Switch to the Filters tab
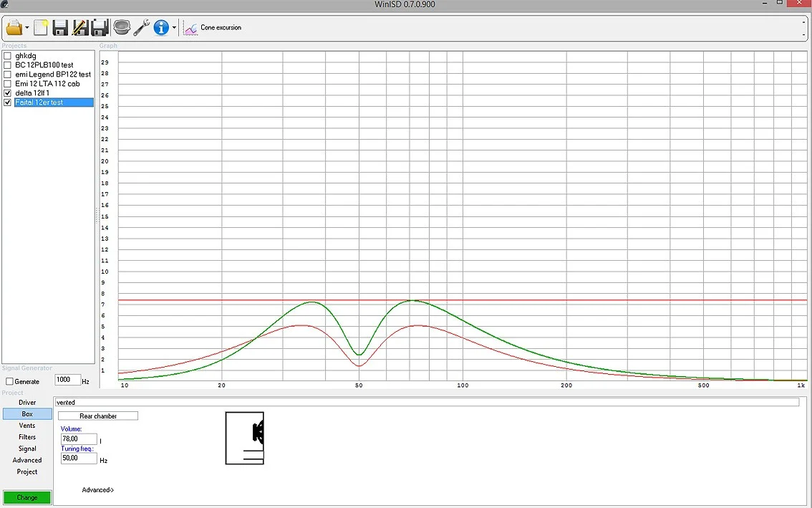Viewport: 812px width, 508px height. [27, 437]
